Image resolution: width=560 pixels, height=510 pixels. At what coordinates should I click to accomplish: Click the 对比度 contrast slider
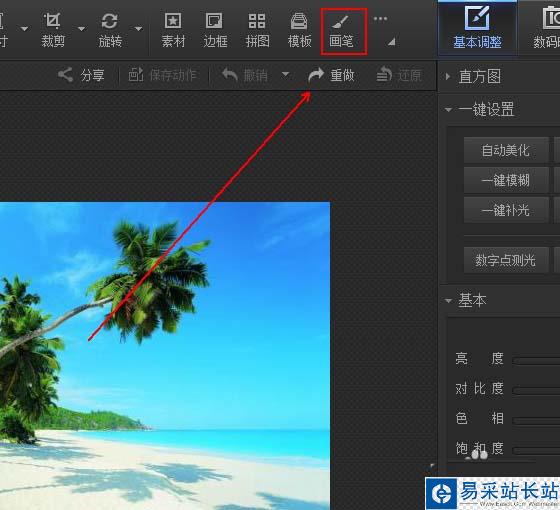[x=536, y=390]
